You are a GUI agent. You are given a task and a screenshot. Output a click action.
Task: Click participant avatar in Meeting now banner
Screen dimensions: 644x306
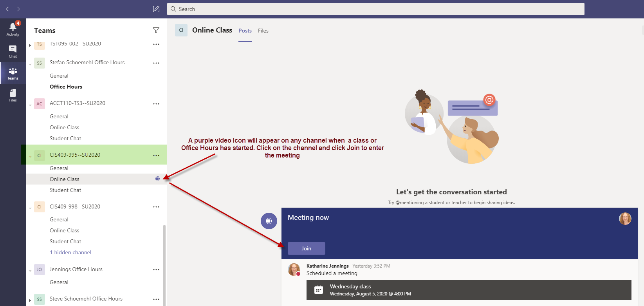pyautogui.click(x=625, y=219)
